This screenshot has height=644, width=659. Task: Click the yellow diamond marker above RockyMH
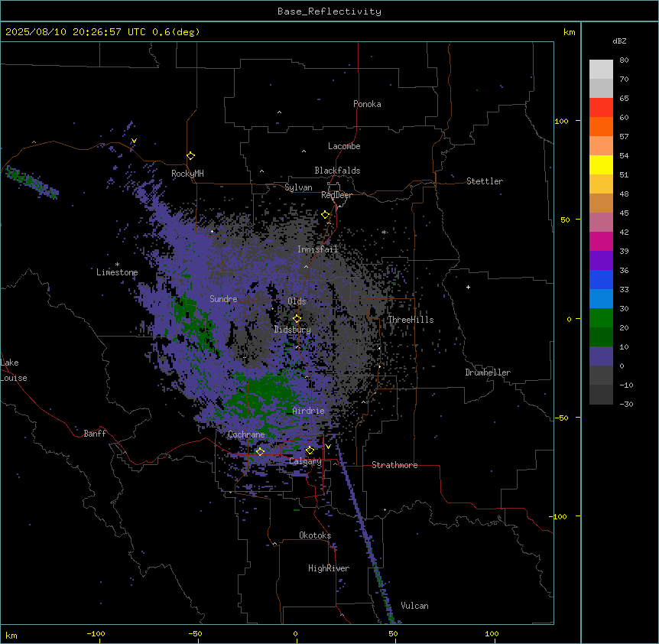coord(190,156)
